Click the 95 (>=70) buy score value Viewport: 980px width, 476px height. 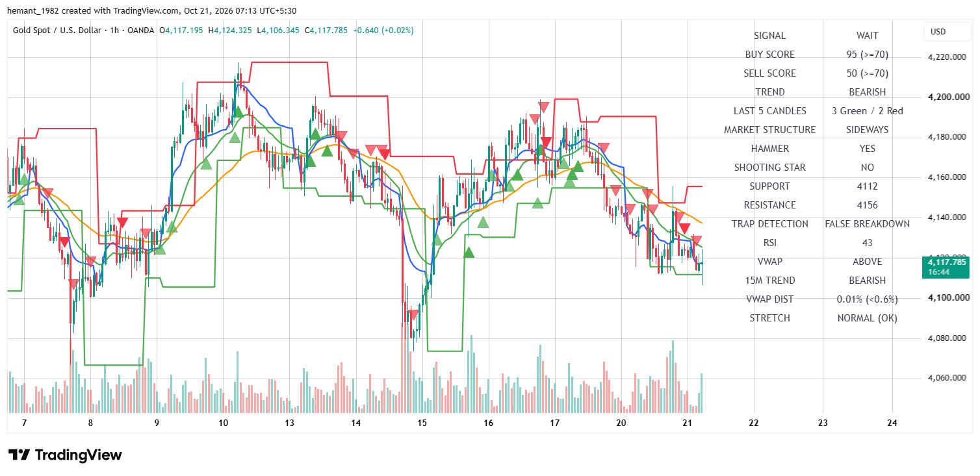867,55
